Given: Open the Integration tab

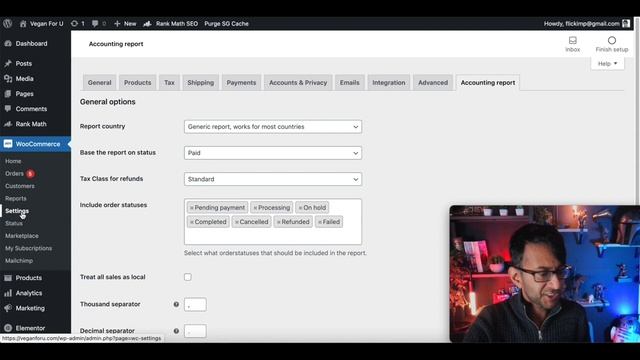Looking at the screenshot, I should point(389,82).
